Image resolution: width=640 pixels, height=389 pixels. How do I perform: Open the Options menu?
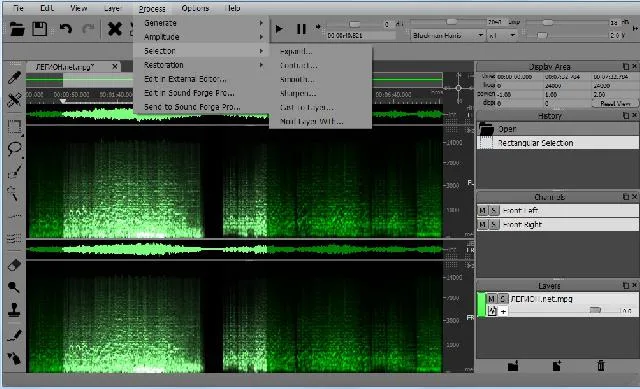coord(195,8)
